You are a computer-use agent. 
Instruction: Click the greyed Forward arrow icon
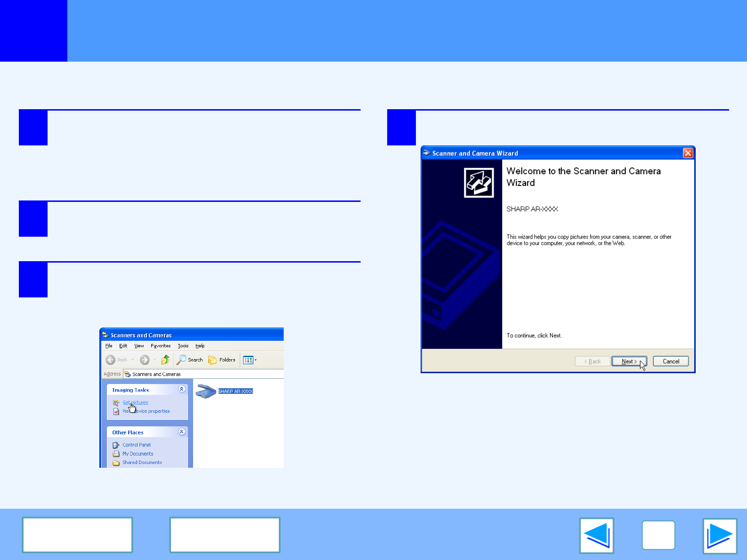(x=145, y=360)
